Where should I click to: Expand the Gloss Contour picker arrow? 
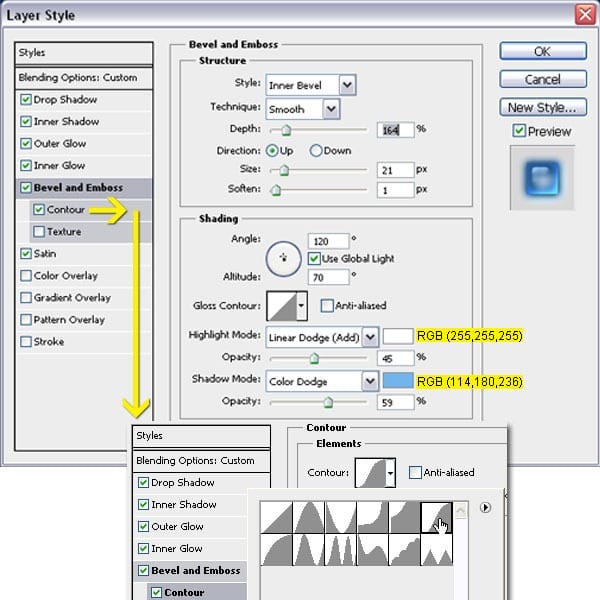[x=302, y=306]
